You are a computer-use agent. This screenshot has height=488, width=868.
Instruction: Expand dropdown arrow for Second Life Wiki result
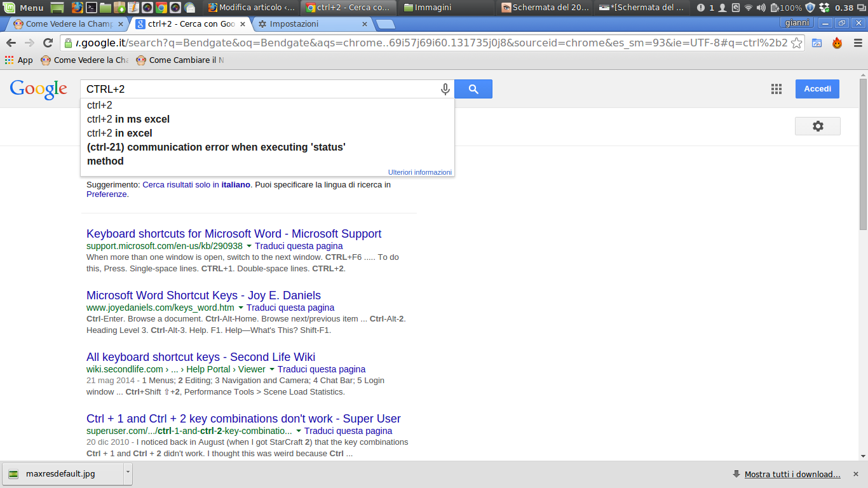pos(272,369)
